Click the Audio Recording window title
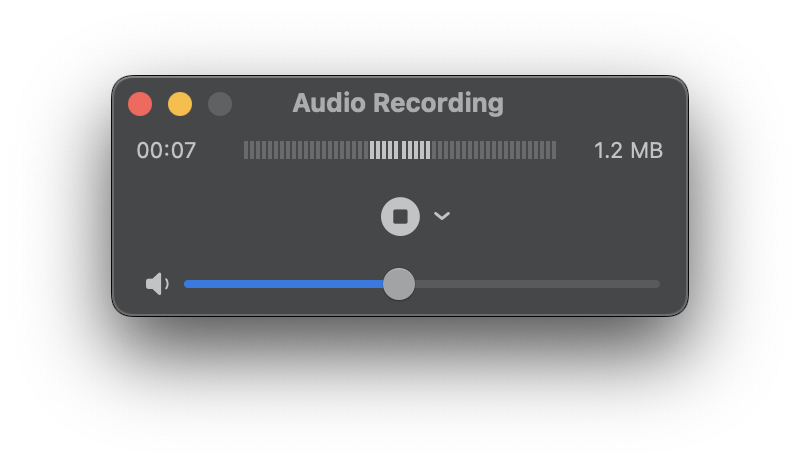The width and height of the screenshot is (800, 464). [x=398, y=103]
